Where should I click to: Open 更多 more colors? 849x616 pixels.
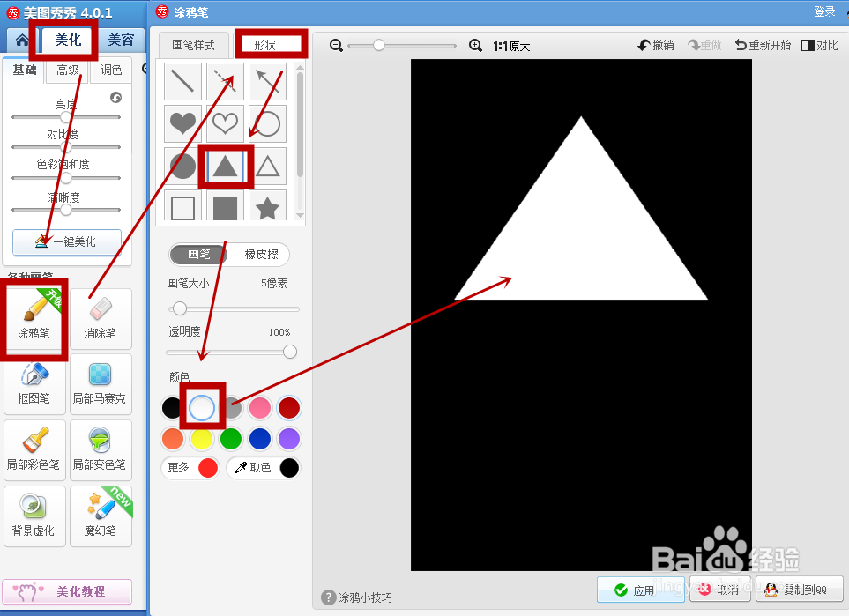(190, 468)
